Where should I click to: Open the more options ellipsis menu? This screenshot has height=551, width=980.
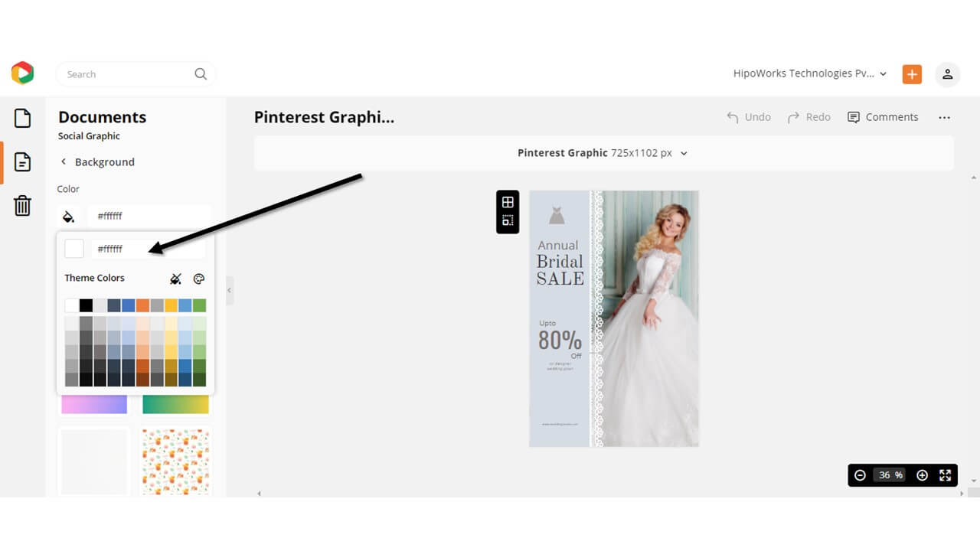click(944, 117)
